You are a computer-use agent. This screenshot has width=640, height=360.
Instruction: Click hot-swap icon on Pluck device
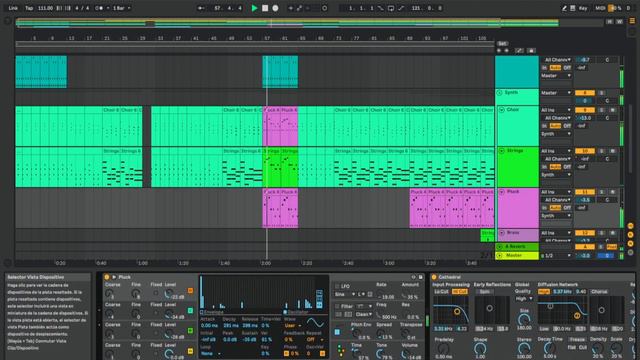[x=413, y=277]
